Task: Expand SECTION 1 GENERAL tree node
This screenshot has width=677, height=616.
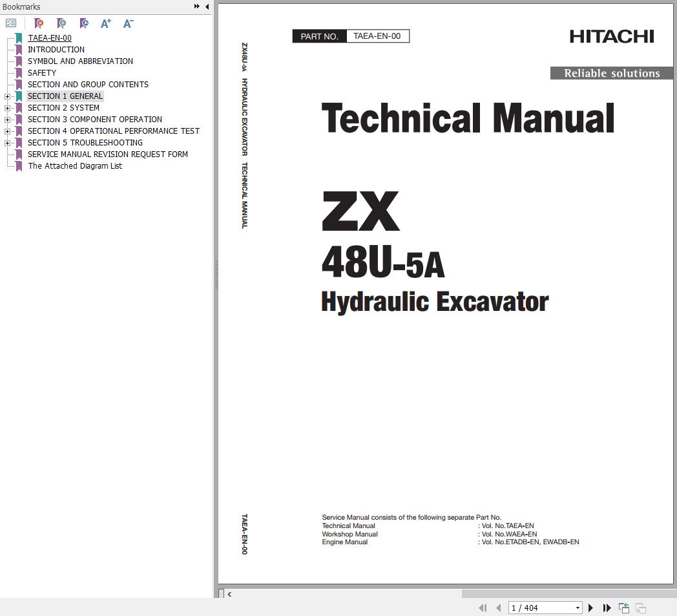Action: click(7, 96)
